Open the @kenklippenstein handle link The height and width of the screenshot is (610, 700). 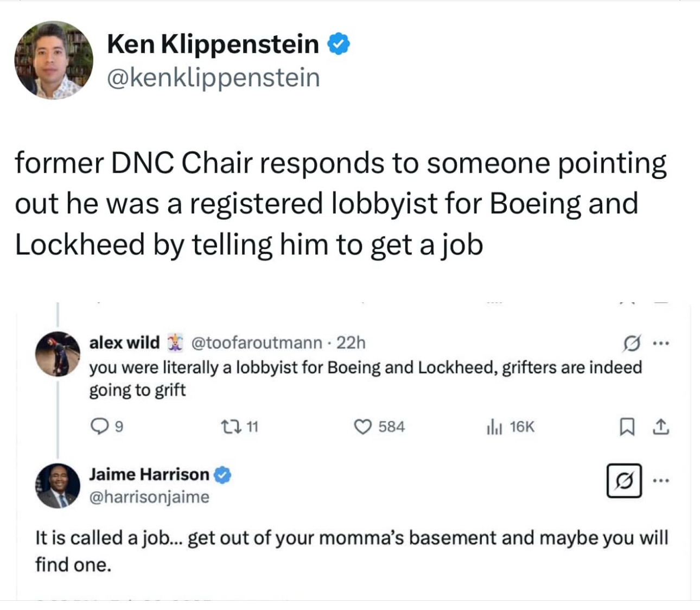click(x=213, y=78)
